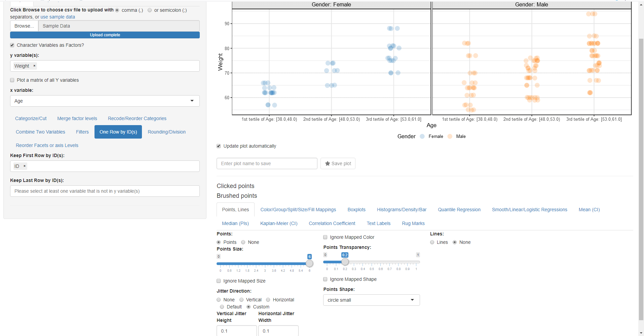The image size is (644, 336).
Task: Open Reorder Facets or axis Levels tab
Action: click(x=47, y=145)
